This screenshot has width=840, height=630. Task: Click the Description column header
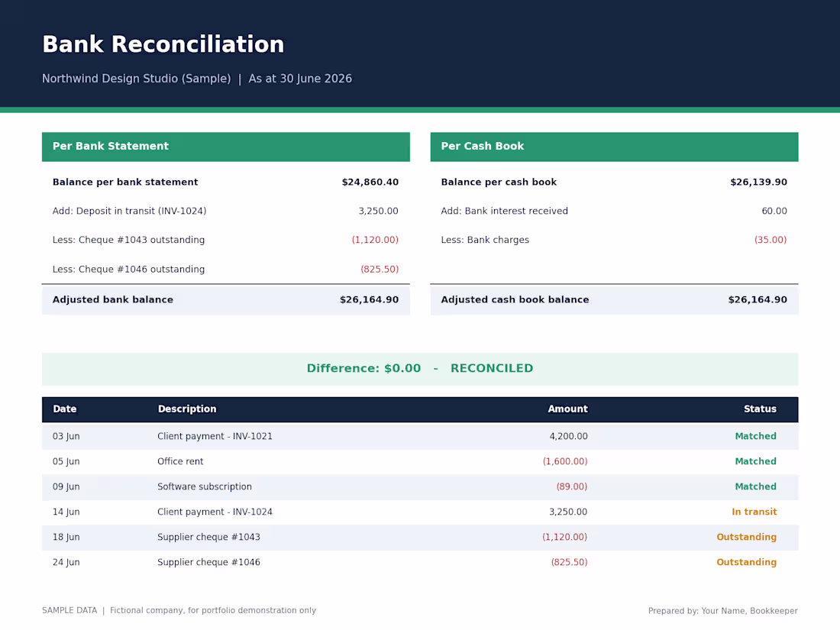[187, 409]
